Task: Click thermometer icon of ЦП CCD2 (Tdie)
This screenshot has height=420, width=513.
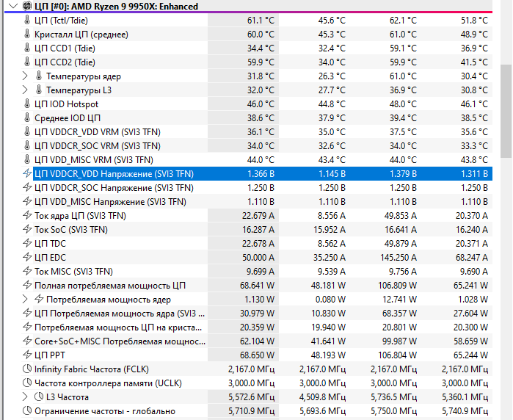Action: pos(27,62)
